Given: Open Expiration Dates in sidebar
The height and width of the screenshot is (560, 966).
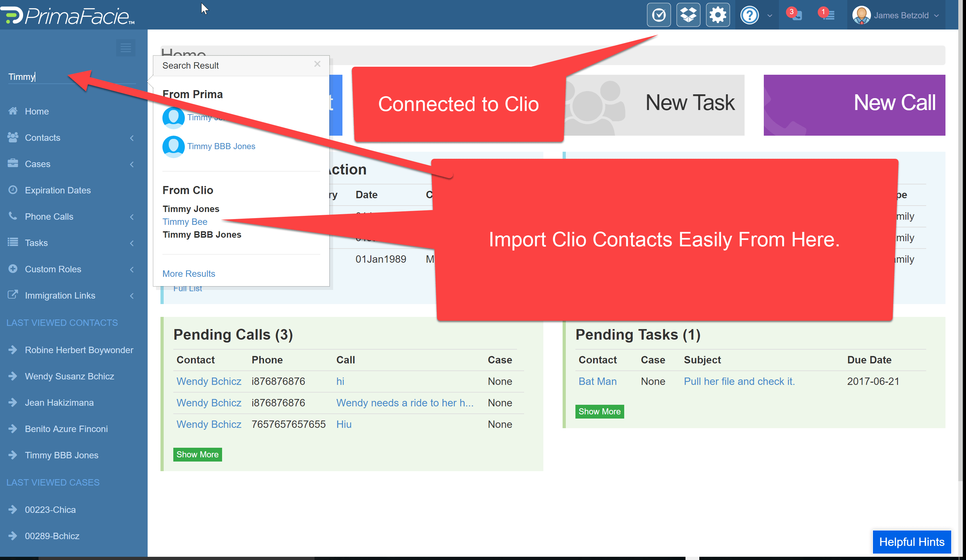Looking at the screenshot, I should point(57,191).
